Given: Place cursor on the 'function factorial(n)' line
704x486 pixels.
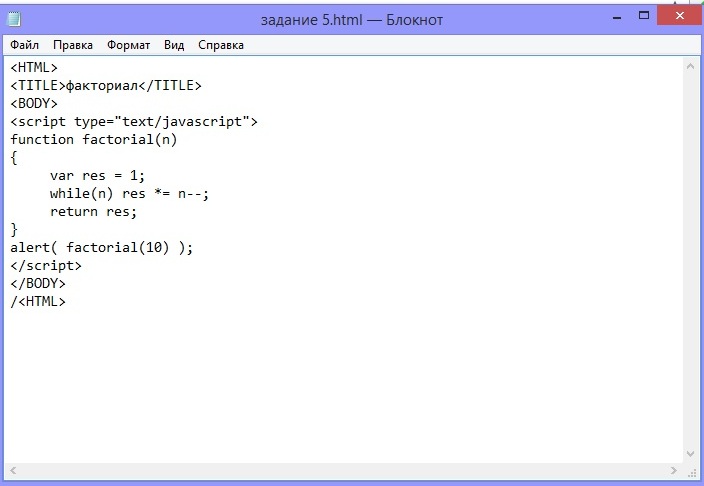Looking at the screenshot, I should pos(94,140).
